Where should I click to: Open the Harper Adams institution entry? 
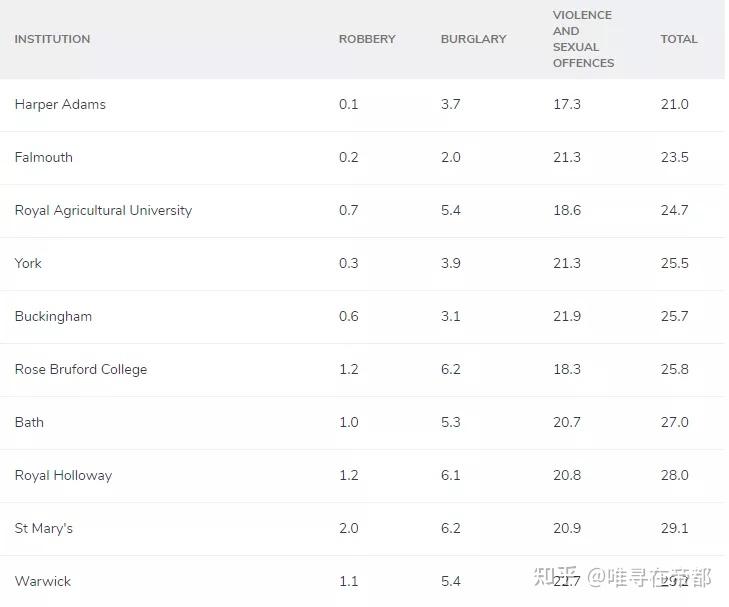pos(60,104)
